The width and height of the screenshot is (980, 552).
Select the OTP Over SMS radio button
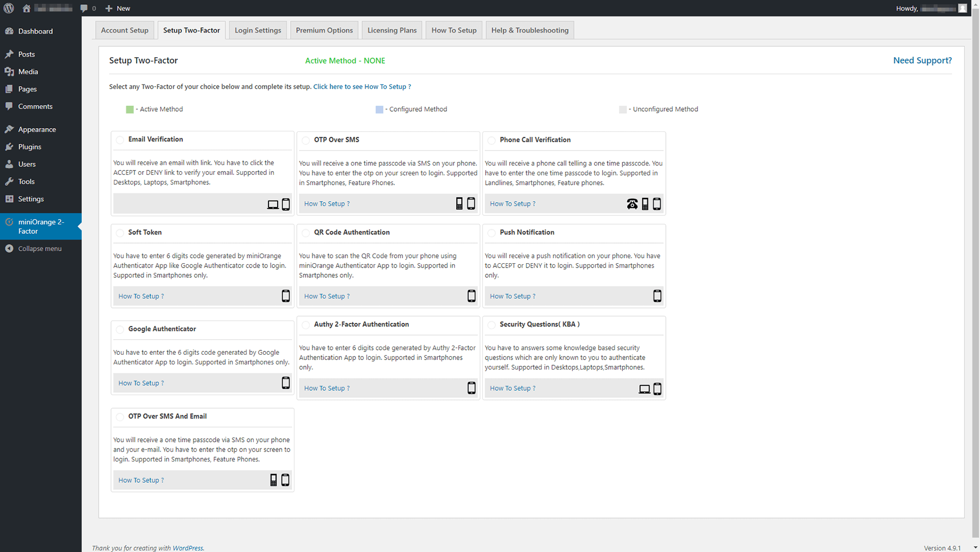tap(305, 141)
